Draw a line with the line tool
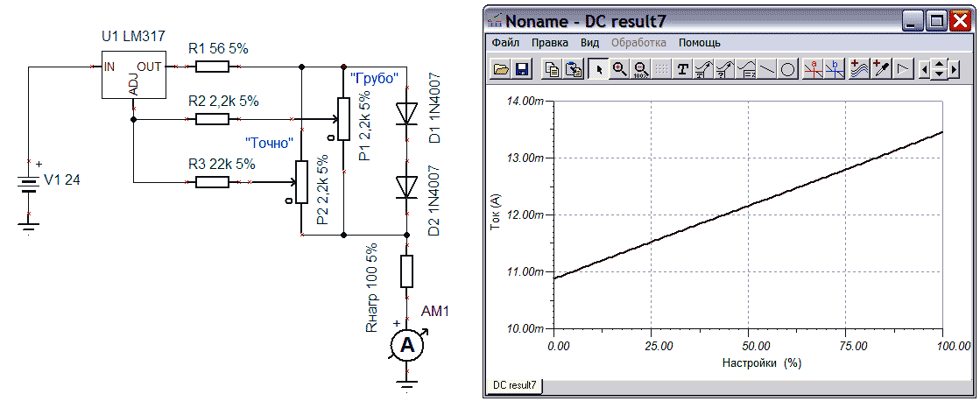The width and height of the screenshot is (980, 401). tap(767, 70)
